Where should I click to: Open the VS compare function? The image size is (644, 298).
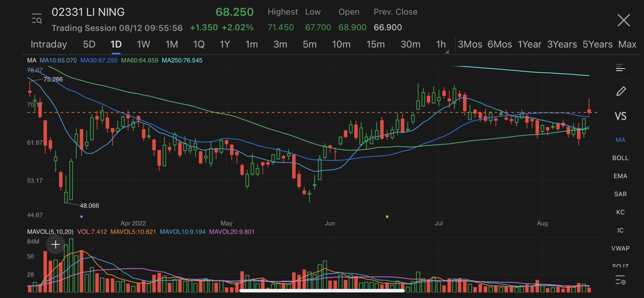coord(620,116)
